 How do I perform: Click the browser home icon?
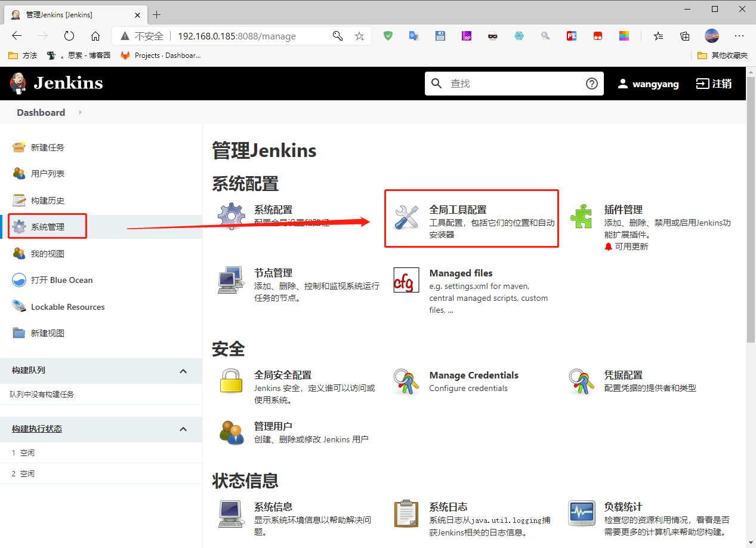(95, 36)
